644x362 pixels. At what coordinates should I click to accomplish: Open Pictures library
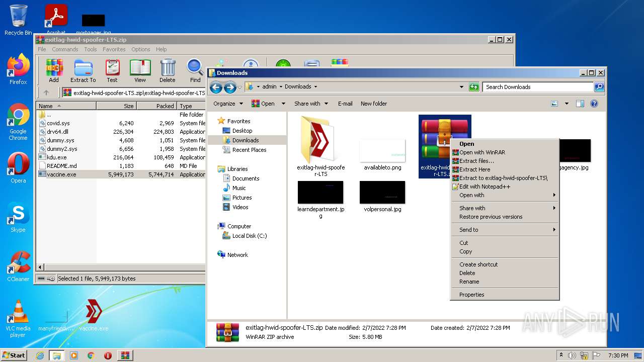click(242, 198)
